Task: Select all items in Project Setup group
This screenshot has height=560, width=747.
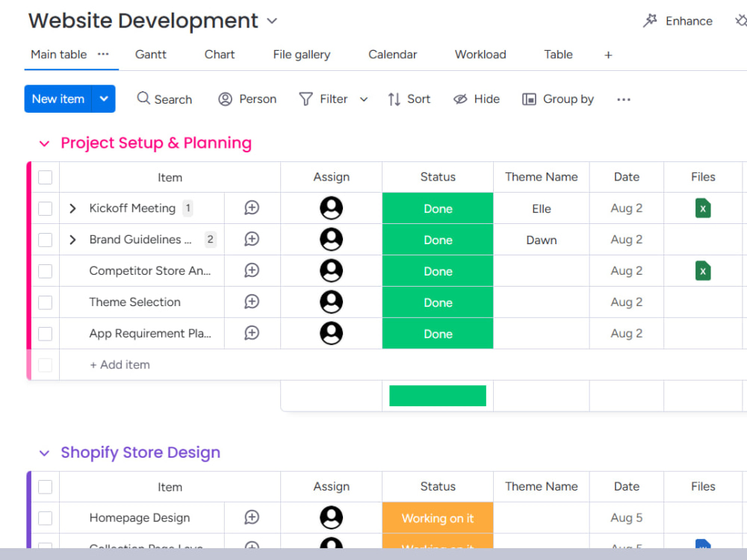Action: [46, 177]
